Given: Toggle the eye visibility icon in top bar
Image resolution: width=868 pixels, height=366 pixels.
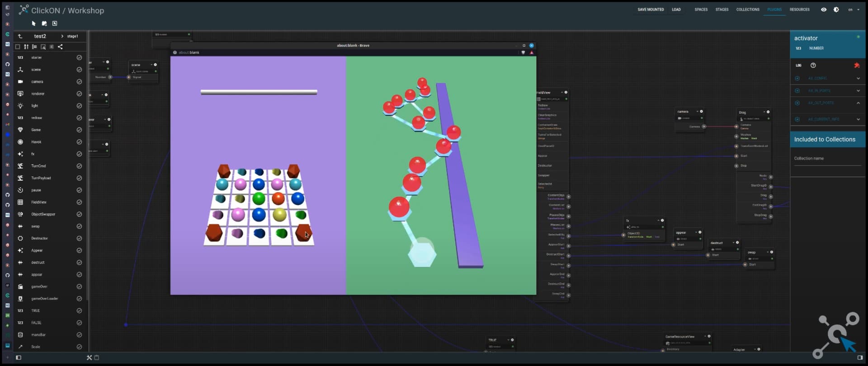Looking at the screenshot, I should [824, 9].
